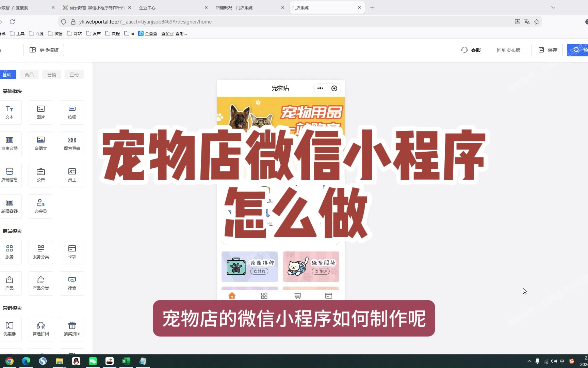The height and width of the screenshot is (368, 588).
Task: Open File Explorer from the taskbar
Action: [x=60, y=361]
